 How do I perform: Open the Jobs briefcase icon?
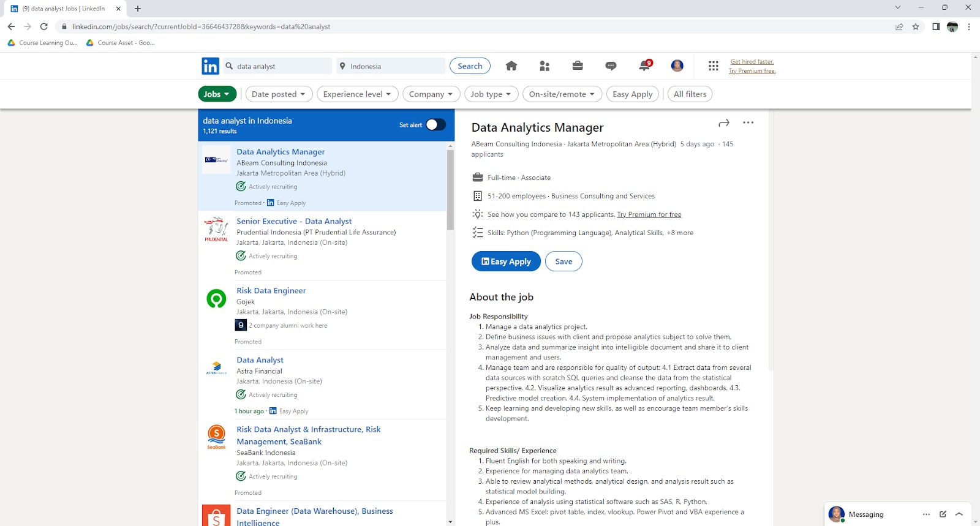tap(578, 66)
